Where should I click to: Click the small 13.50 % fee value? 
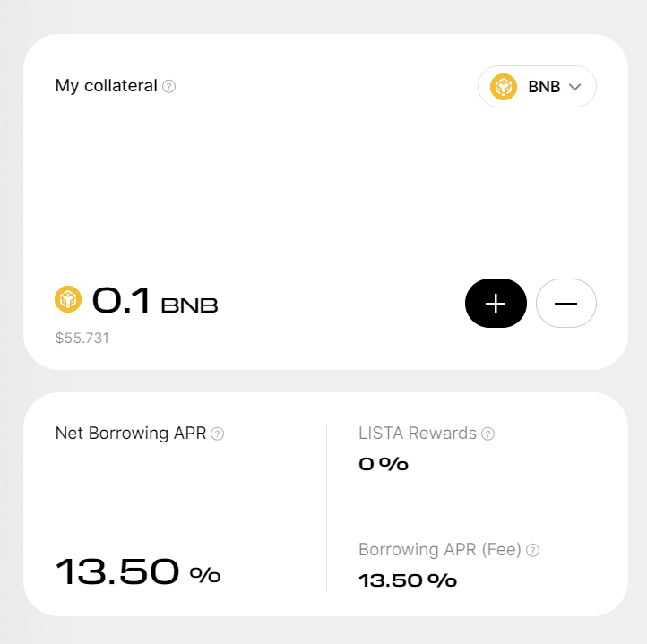[407, 580]
